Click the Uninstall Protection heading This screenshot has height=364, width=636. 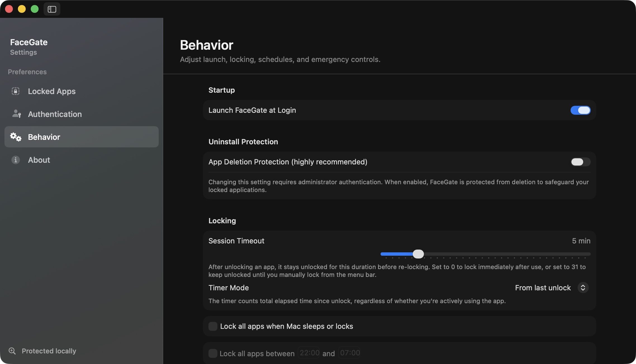pyautogui.click(x=243, y=142)
